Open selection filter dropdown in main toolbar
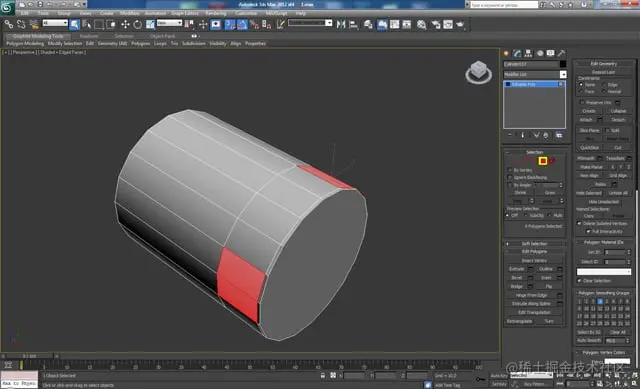This screenshot has height=389, width=640. point(55,23)
